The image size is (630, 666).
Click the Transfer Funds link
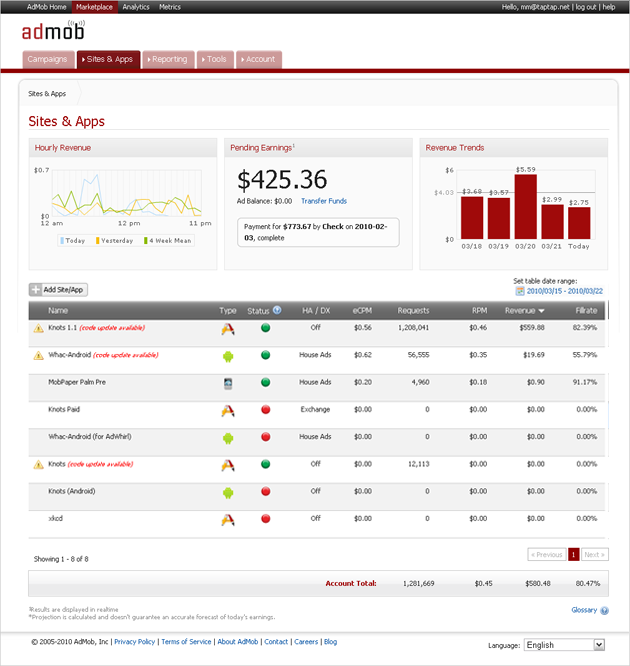tap(323, 201)
